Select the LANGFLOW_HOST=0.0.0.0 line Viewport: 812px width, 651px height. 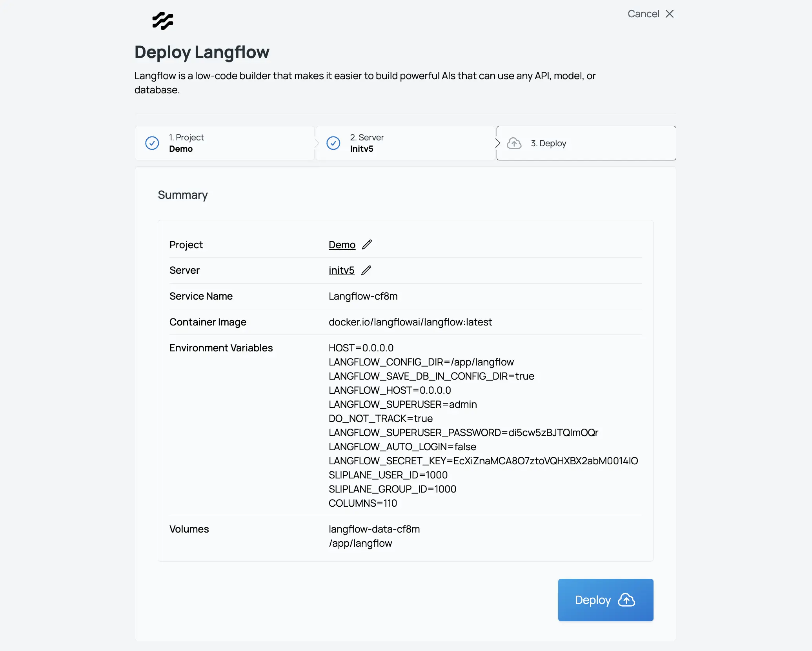pyautogui.click(x=390, y=390)
